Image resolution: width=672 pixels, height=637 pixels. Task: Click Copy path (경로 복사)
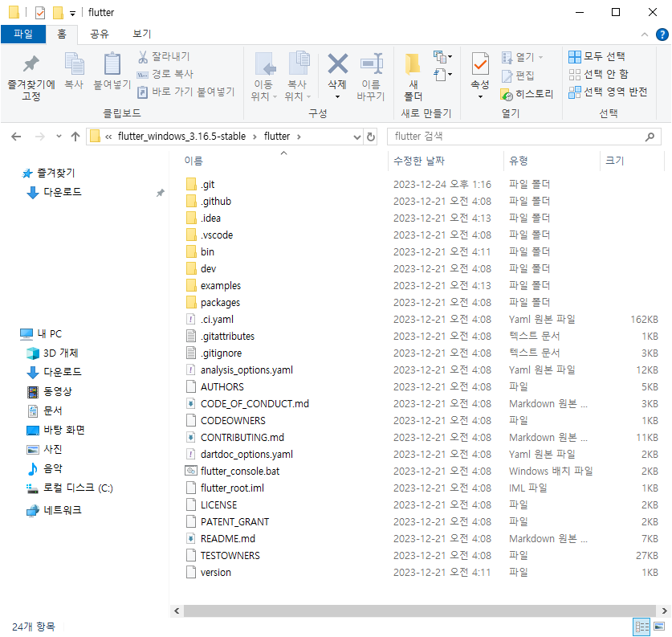pos(165,74)
